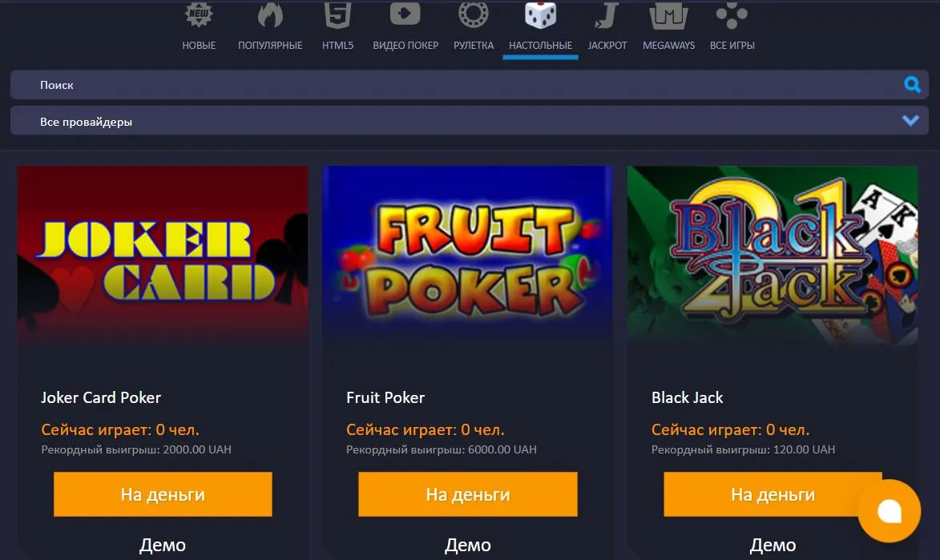Select the Megaways category icon

pos(668,15)
